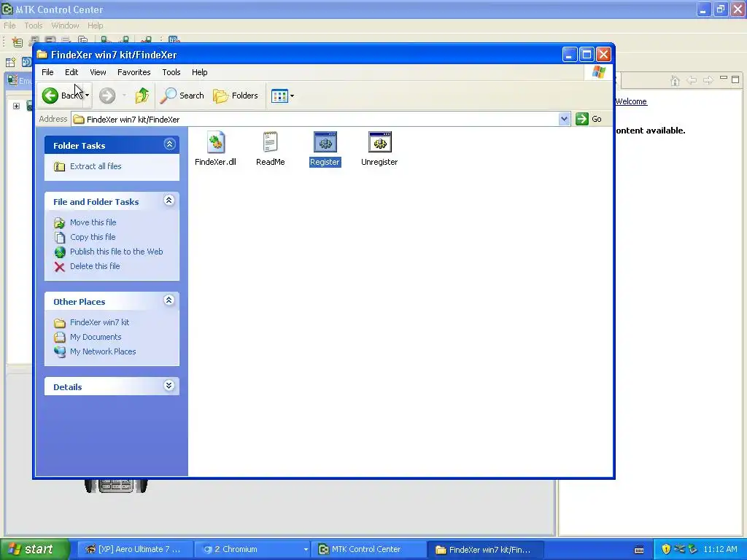Click the grayed Forward arrow button
This screenshot has height=560, width=747.
point(107,96)
